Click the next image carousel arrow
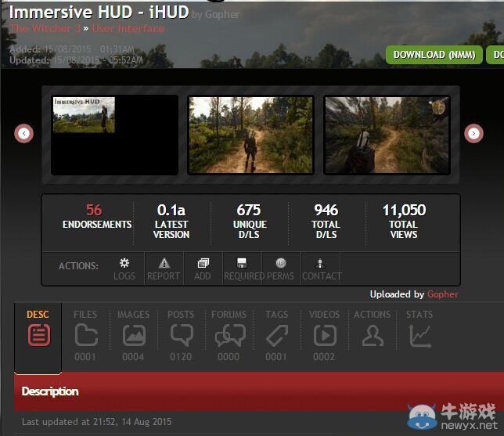Viewport: 504px width, 436px height. [473, 133]
